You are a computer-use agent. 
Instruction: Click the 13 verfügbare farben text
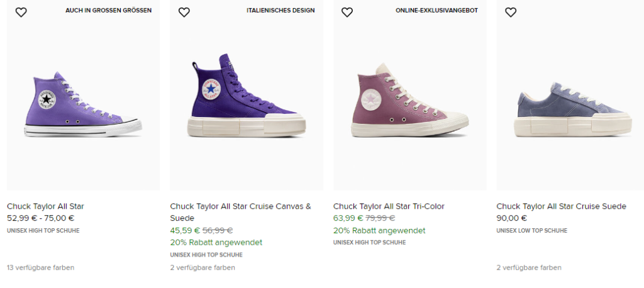[x=40, y=267]
